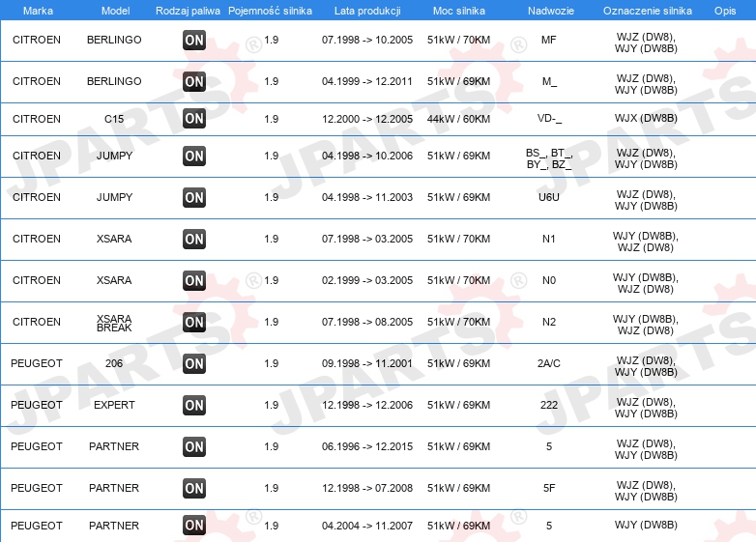
Task: Click the MF body code cell
Action: [549, 40]
